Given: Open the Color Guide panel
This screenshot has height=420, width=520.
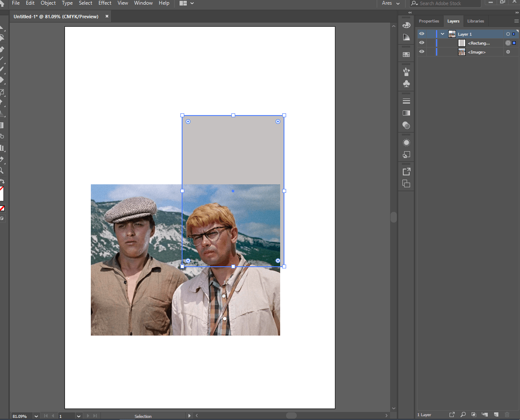Looking at the screenshot, I should (406, 37).
